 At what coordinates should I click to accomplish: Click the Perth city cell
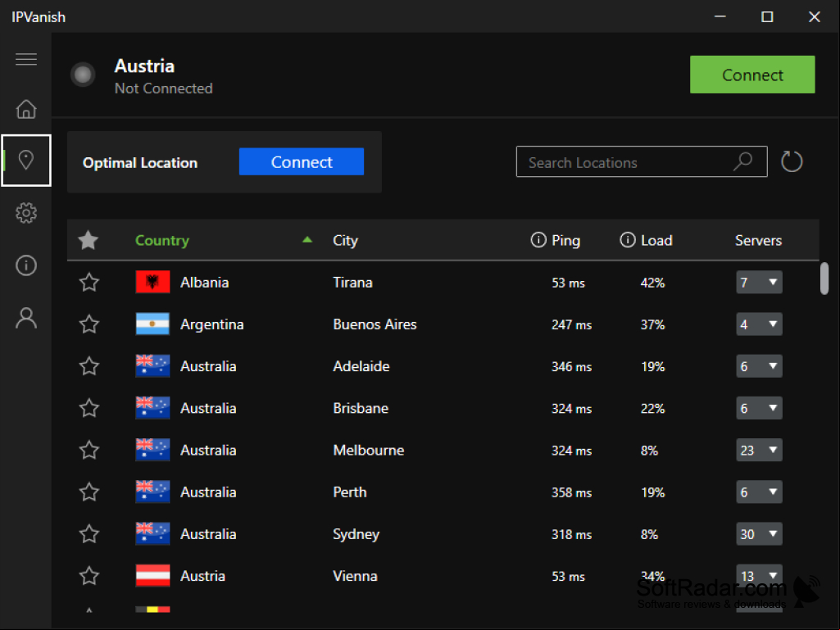tap(350, 492)
